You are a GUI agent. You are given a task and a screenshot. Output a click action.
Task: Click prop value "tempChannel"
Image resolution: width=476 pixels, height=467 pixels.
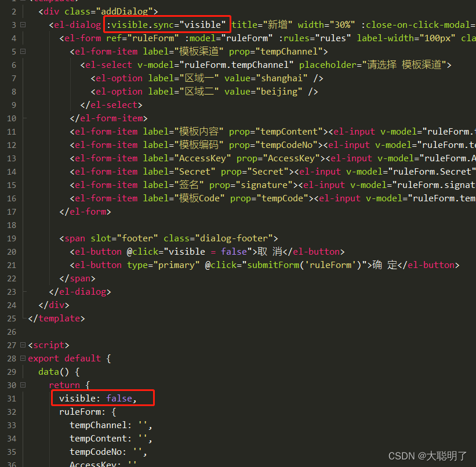coord(289,52)
